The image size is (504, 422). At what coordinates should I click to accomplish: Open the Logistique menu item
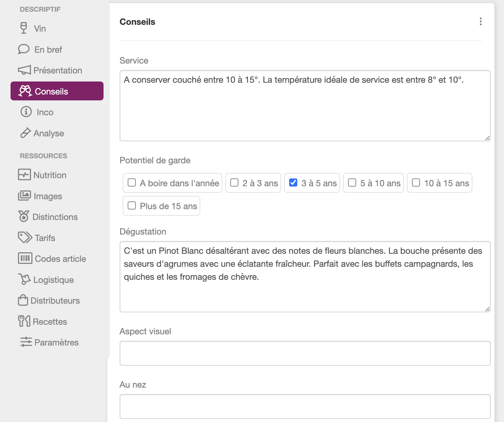[46, 279]
